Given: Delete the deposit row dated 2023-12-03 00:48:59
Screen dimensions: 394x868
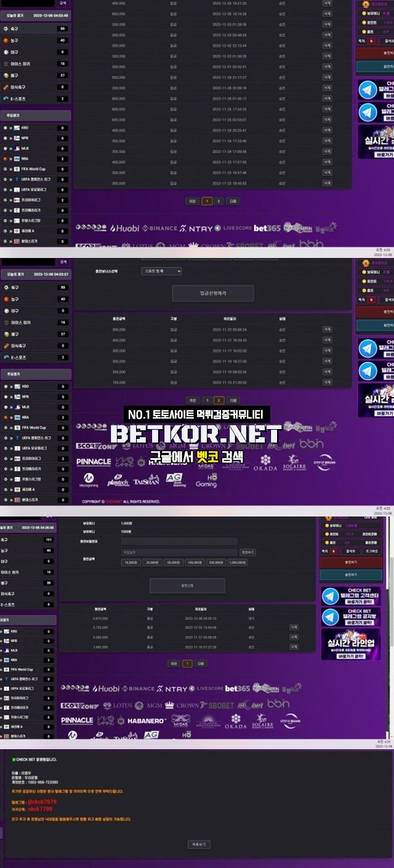Looking at the screenshot, I should pyautogui.click(x=327, y=34).
